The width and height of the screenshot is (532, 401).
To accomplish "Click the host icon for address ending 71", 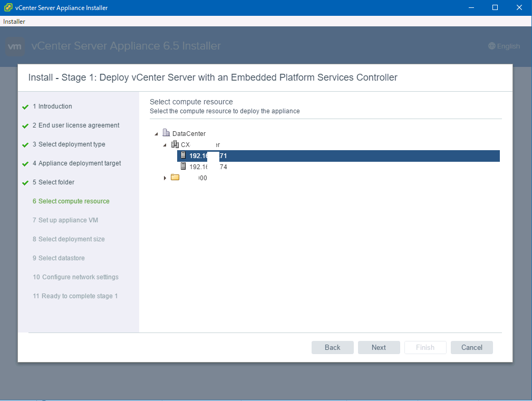I will 183,155.
